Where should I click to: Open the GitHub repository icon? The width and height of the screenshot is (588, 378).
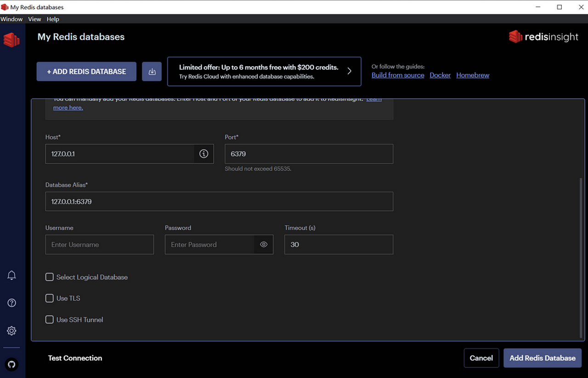tap(12, 364)
